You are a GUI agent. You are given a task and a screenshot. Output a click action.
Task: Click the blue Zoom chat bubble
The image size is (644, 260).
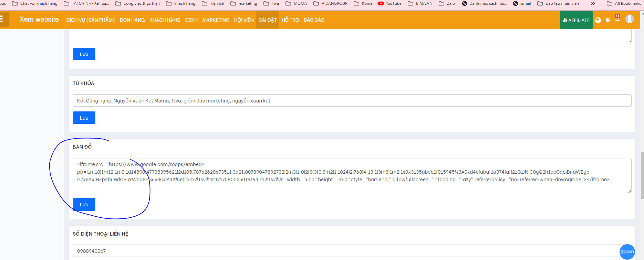[x=627, y=252]
